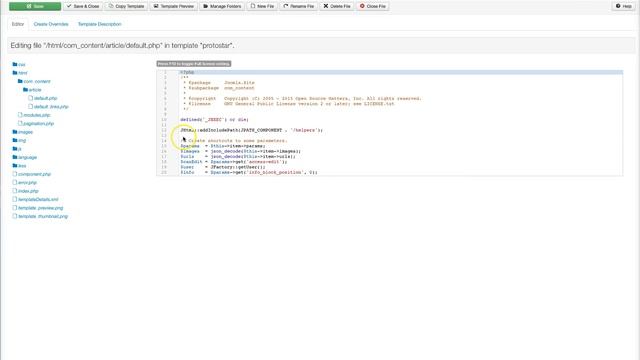
Task: Click the @subpackage comment line
Action: (219, 88)
